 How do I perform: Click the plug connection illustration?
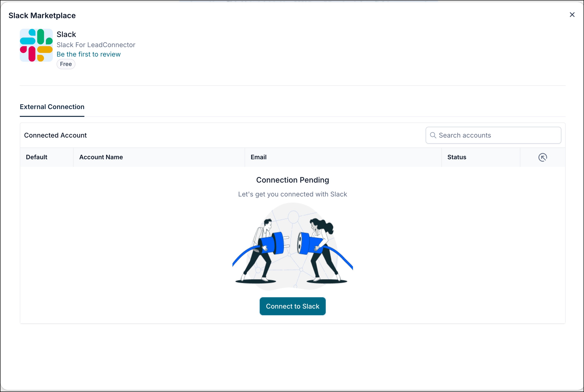point(293,247)
